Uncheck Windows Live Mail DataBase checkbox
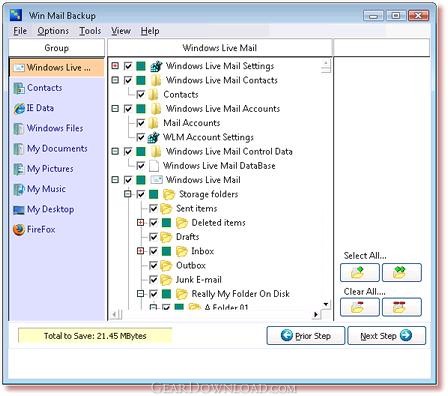 pos(141,166)
